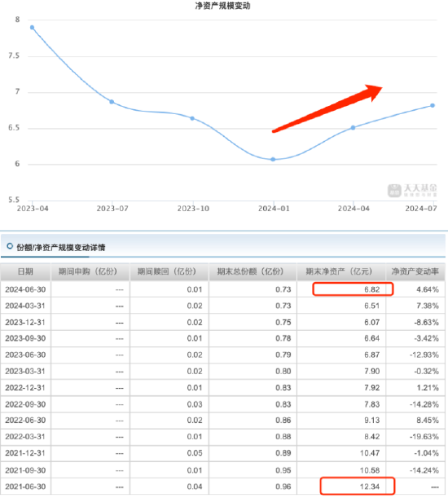This screenshot has height=498, width=448.
Task: Click change rate -14.24%
Action: 424,470
